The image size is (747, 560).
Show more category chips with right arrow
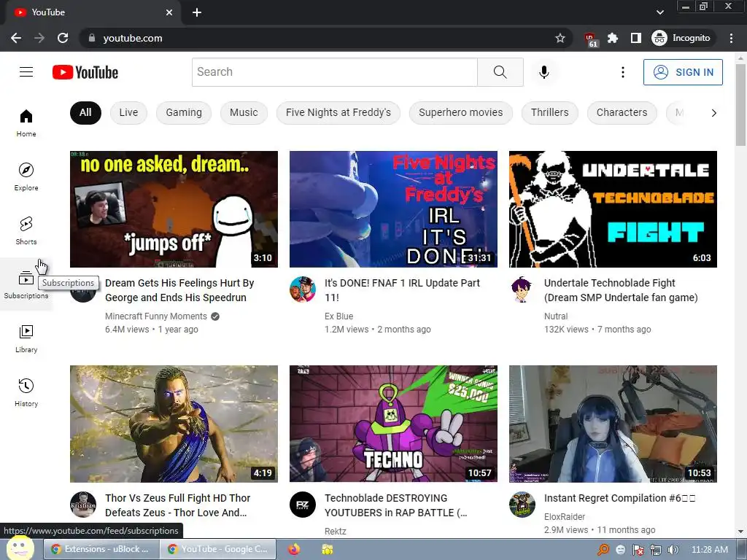click(x=713, y=113)
